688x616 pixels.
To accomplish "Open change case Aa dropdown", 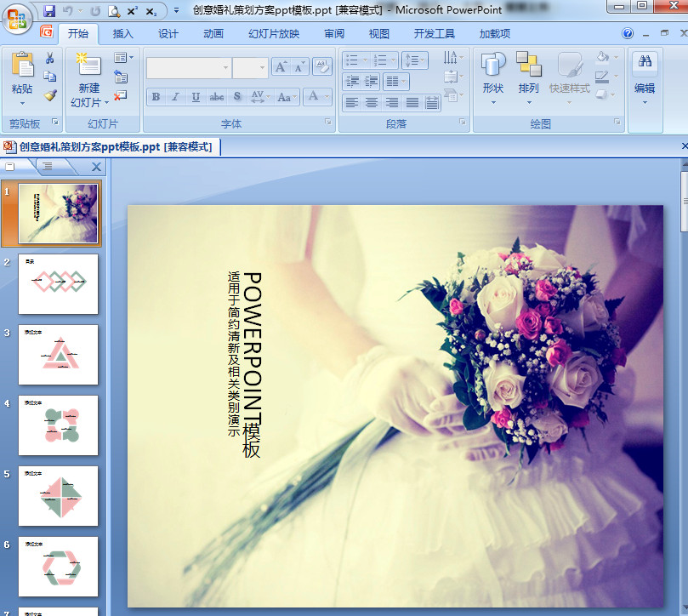I will 287,97.
